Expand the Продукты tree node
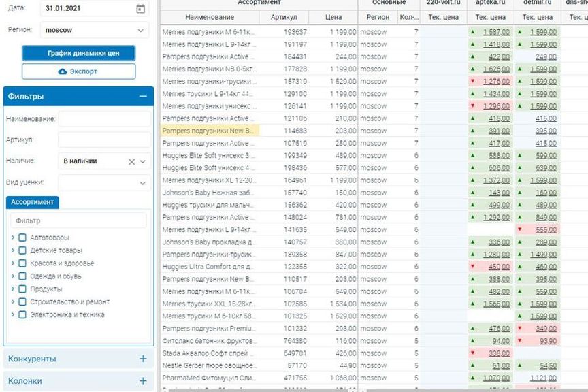Image resolution: width=588 pixels, height=392 pixels. point(13,289)
